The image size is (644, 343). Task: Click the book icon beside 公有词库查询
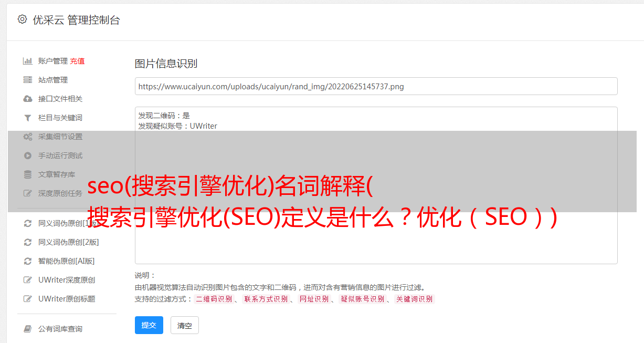click(x=28, y=329)
